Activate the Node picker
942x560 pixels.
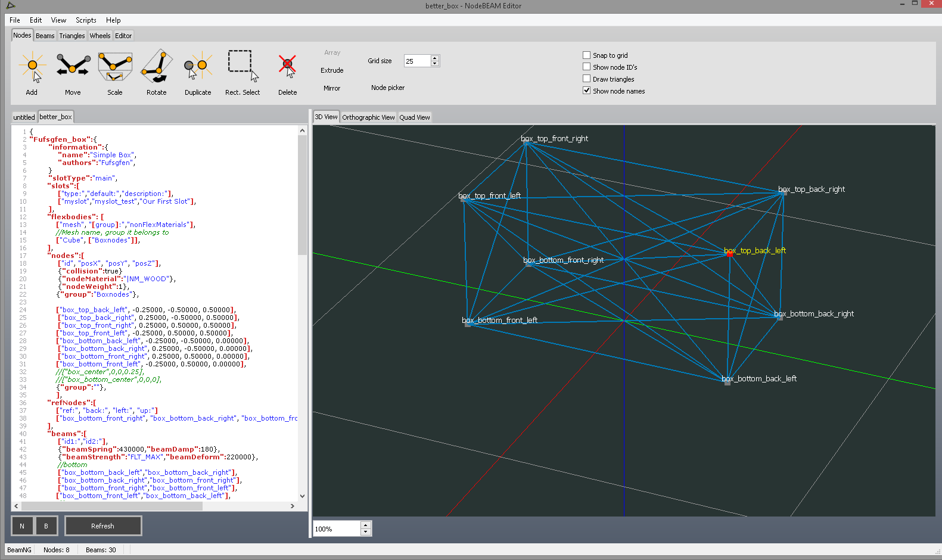(x=388, y=88)
